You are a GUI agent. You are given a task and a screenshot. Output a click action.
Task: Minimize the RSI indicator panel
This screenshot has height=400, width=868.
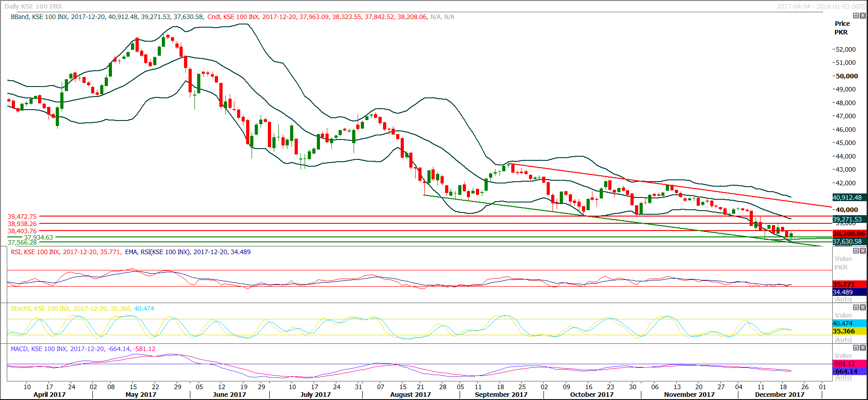[856, 251]
